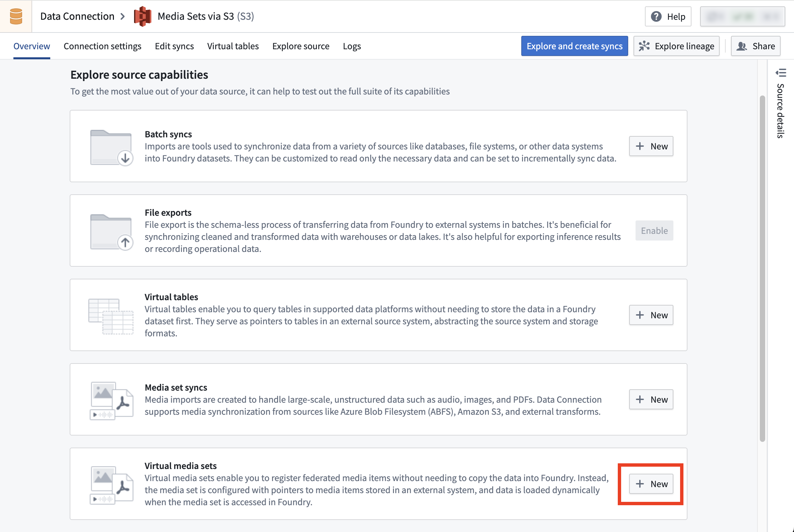794x532 pixels.
Task: Create a New virtual media set
Action: (651, 483)
